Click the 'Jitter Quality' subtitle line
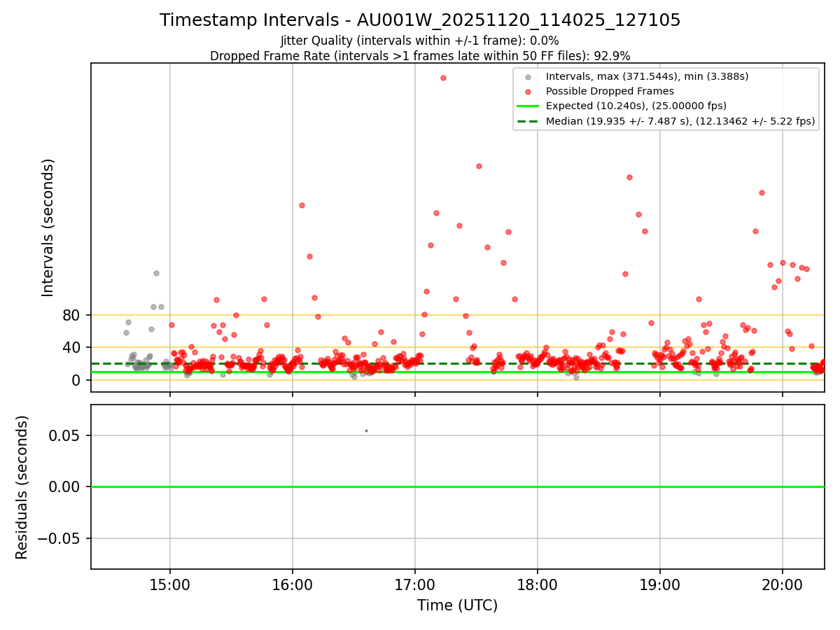The width and height of the screenshot is (840, 630). point(420,41)
